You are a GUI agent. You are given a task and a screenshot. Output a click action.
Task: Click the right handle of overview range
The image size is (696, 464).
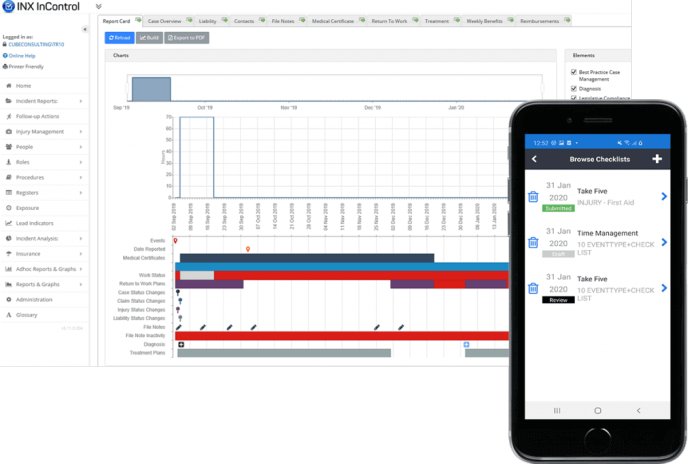coord(542,88)
